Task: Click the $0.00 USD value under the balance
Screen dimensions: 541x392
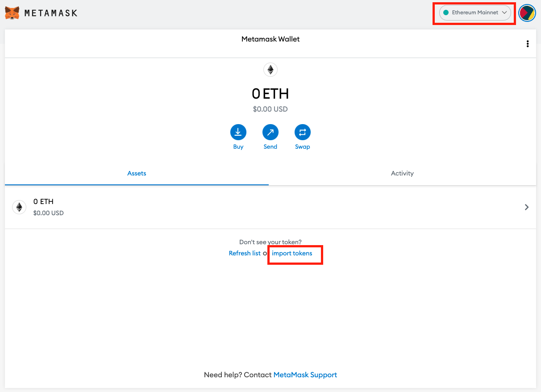Action: [x=270, y=109]
